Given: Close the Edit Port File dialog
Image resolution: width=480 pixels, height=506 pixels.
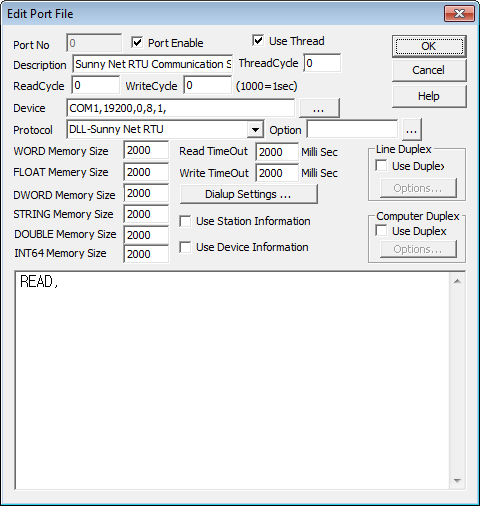Looking at the screenshot, I should pyautogui.click(x=459, y=14).
